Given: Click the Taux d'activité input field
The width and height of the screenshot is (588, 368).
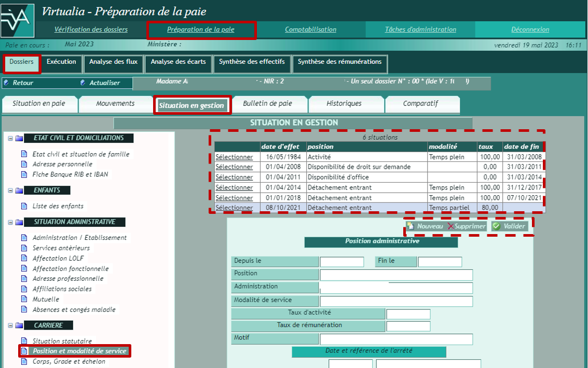Looking at the screenshot, I should click(x=408, y=314).
